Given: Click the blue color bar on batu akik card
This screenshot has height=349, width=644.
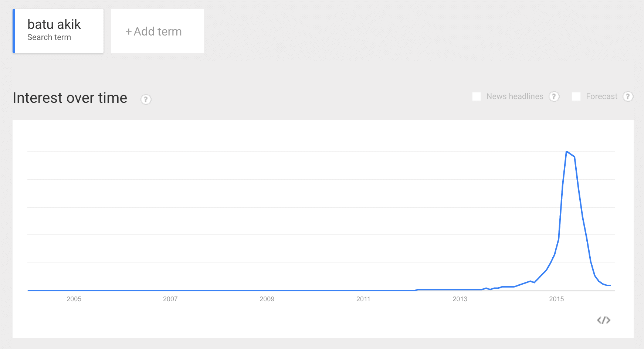Looking at the screenshot, I should point(14,31).
